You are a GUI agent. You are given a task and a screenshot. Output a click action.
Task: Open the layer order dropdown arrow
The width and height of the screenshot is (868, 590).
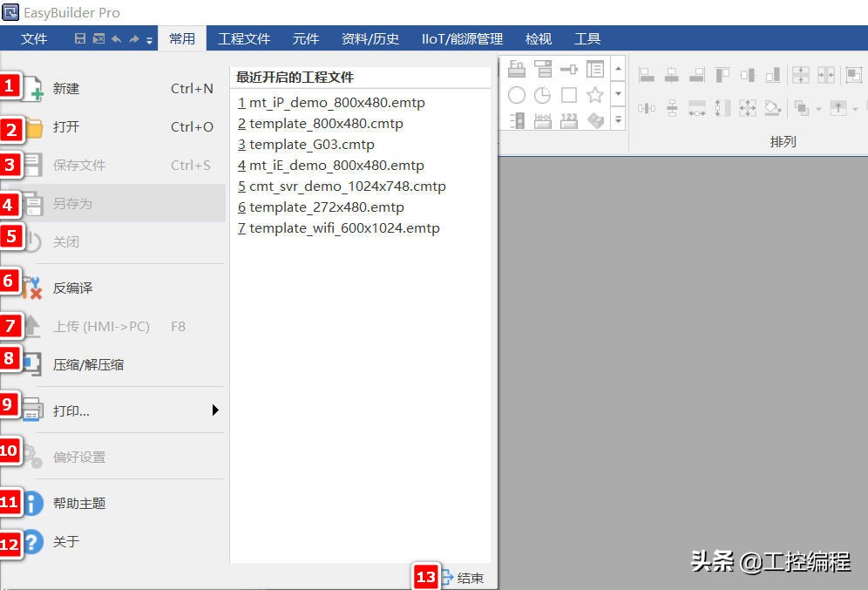pyautogui.click(x=818, y=109)
